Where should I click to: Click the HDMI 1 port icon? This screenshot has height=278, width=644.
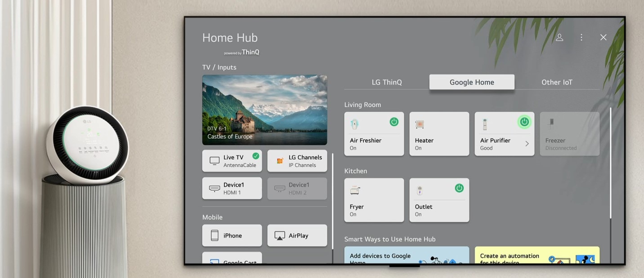click(x=215, y=189)
